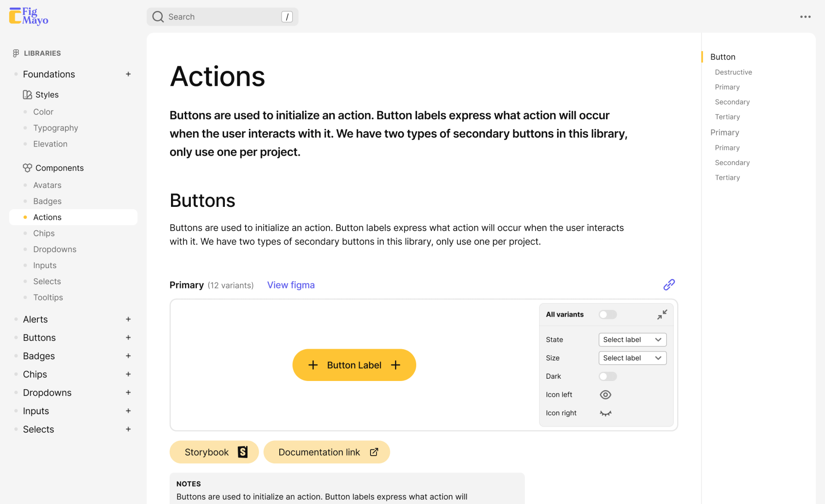Click the Styles icon in sidebar
Image resolution: width=825 pixels, height=504 pixels.
tap(27, 94)
